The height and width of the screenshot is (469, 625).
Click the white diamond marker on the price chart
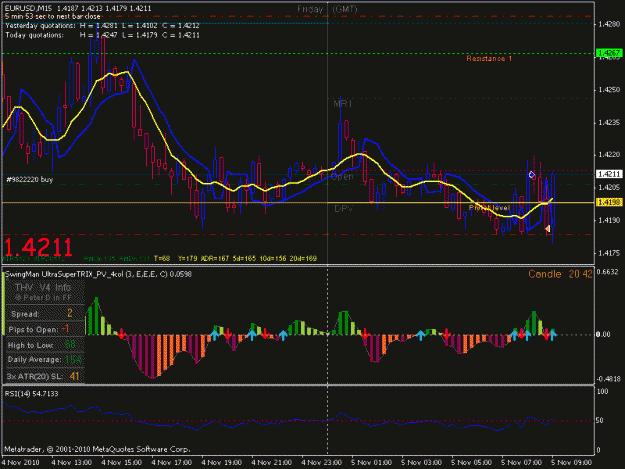[531, 175]
